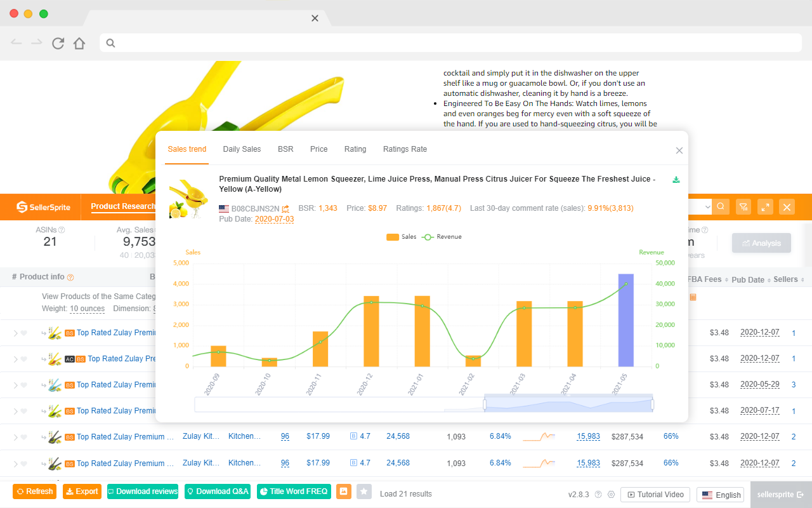Expand the 2020-07-17 product row
The image size is (812, 508).
tap(16, 411)
